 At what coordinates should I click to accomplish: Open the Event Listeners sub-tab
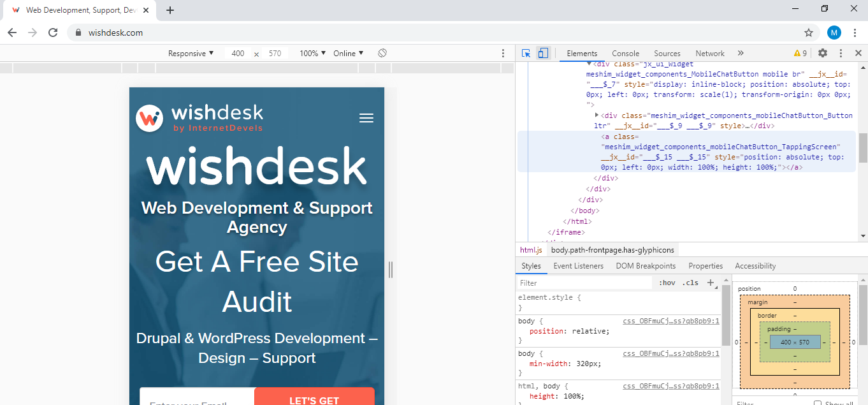point(578,266)
